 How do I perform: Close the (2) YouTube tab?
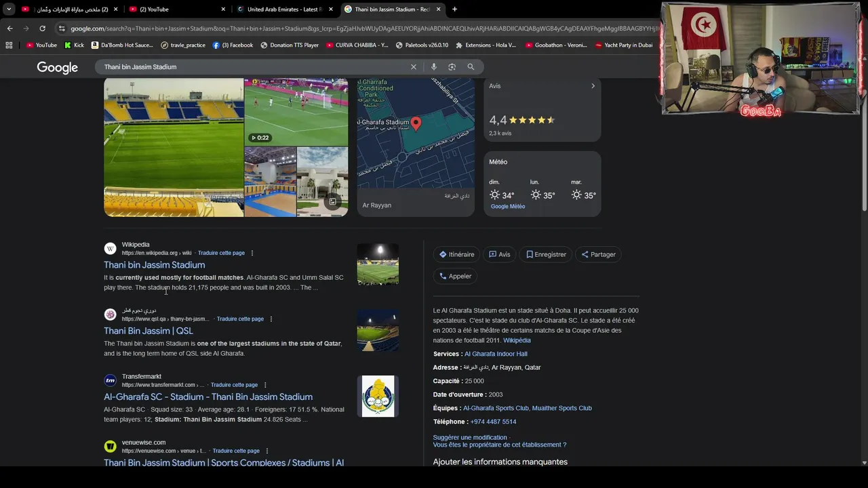tap(223, 9)
